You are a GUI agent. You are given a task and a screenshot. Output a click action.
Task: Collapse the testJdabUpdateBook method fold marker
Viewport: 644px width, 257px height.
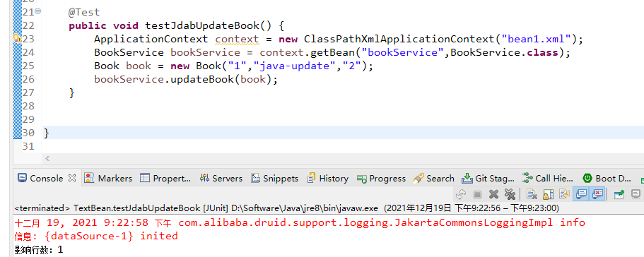coord(38,11)
